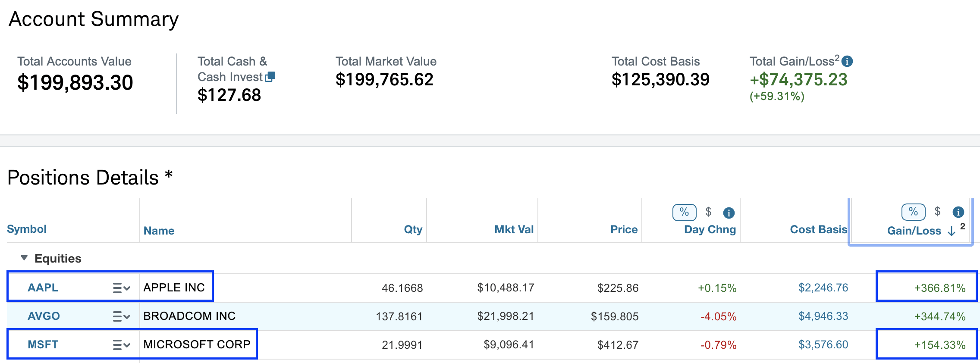Open the MSFT row actions menu
The height and width of the screenshot is (363, 980).
[121, 345]
